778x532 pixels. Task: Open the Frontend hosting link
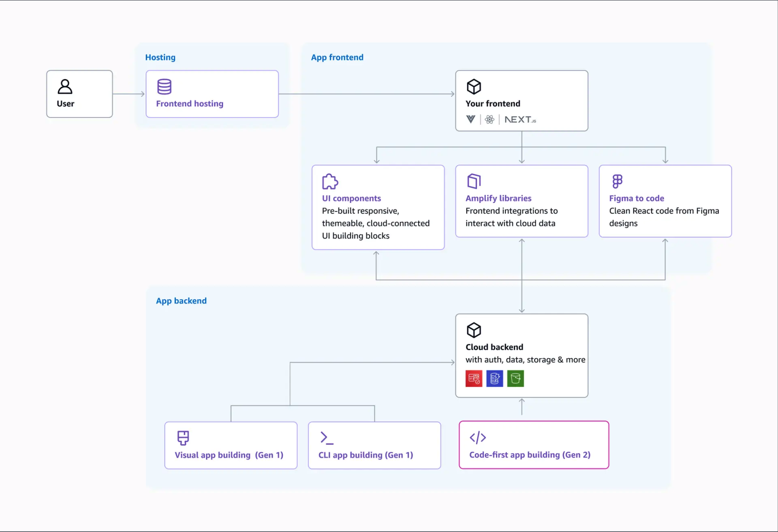pyautogui.click(x=189, y=103)
